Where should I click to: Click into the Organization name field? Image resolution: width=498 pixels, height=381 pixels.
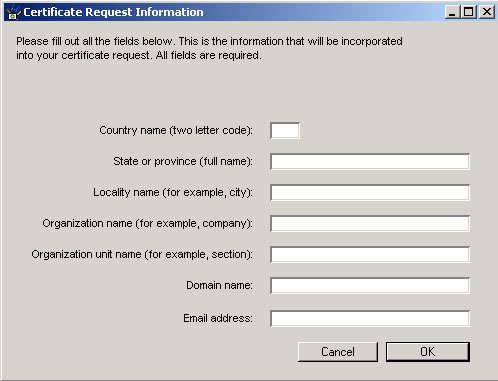pyautogui.click(x=370, y=223)
